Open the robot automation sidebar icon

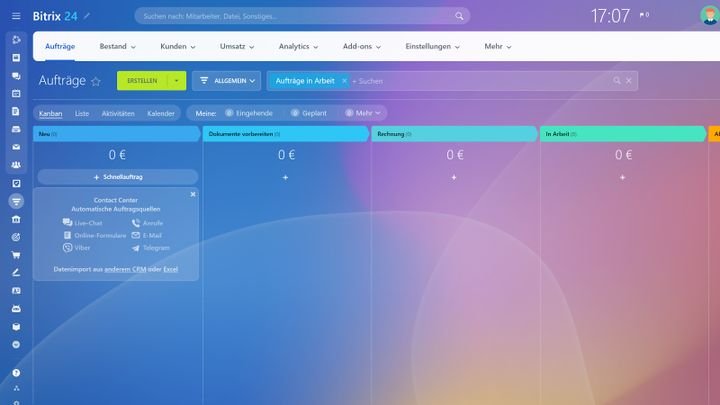click(16, 309)
